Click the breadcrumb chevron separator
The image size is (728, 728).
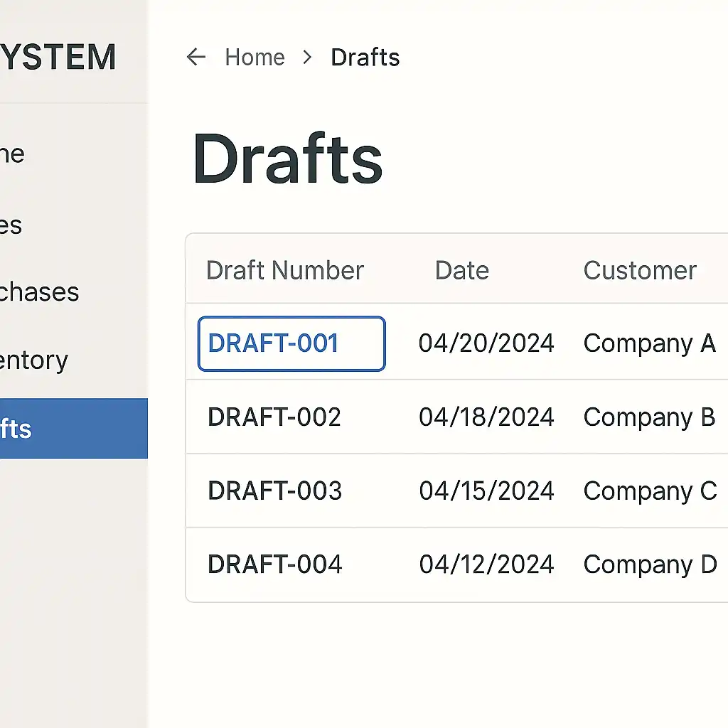point(307,57)
